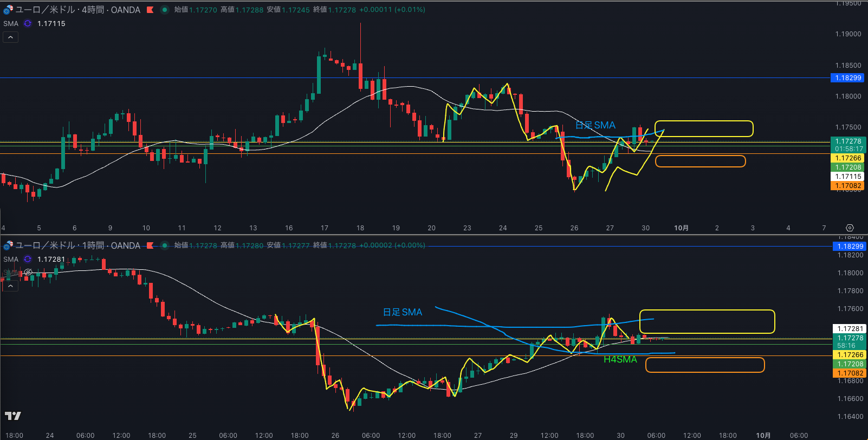
Task: Click the red flag icon on 4-hour chart
Action: (x=150, y=10)
